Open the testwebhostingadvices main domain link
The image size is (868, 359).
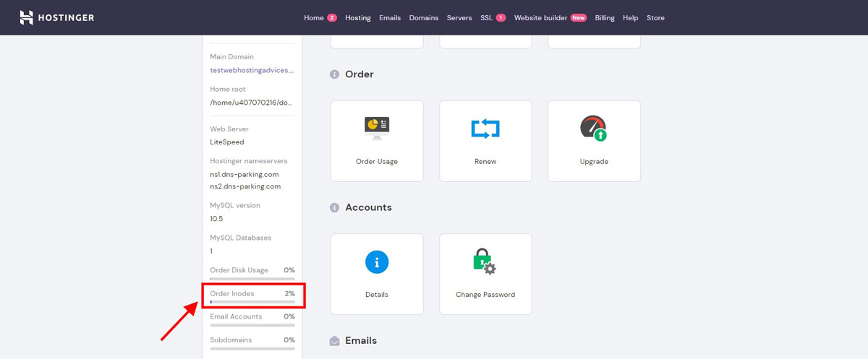pos(252,70)
